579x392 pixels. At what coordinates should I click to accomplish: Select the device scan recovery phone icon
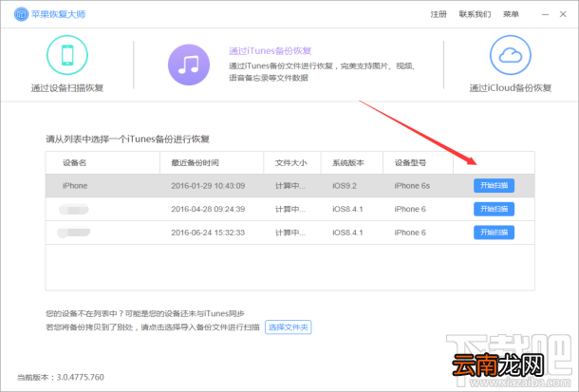67,55
